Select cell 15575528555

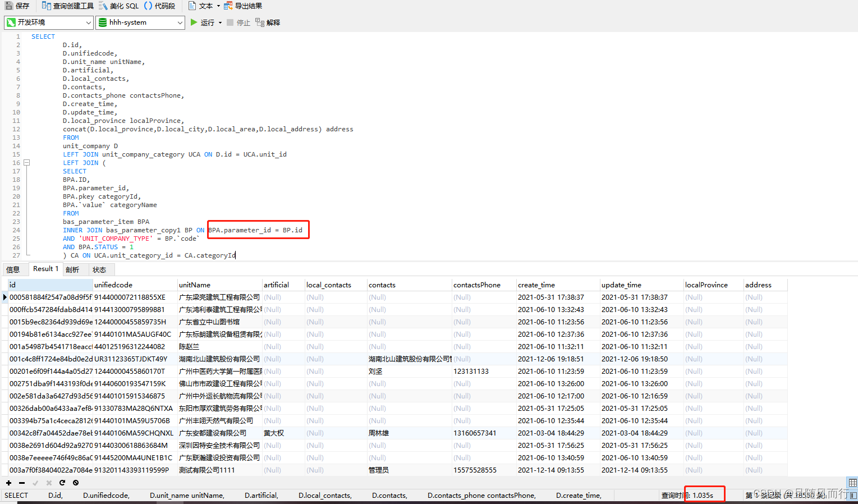(484, 470)
